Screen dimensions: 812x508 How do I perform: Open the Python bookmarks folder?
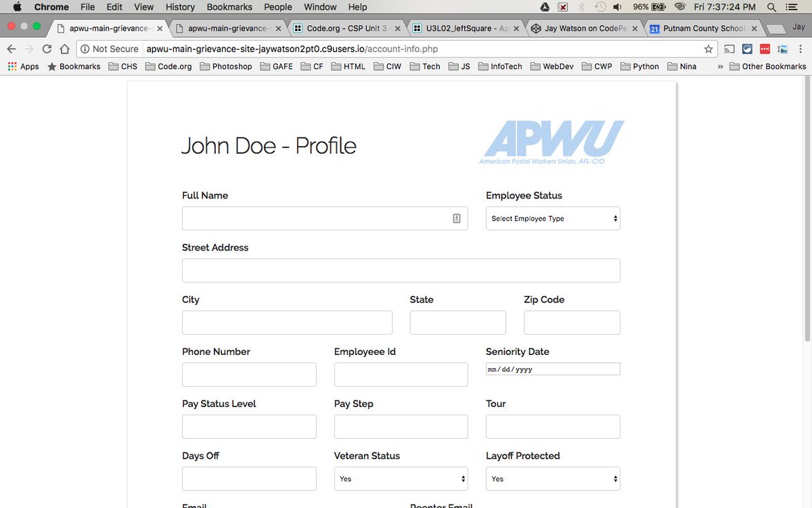click(x=639, y=66)
